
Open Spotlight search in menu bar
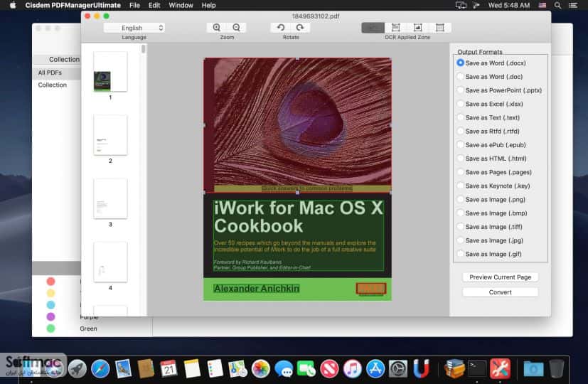click(557, 5)
